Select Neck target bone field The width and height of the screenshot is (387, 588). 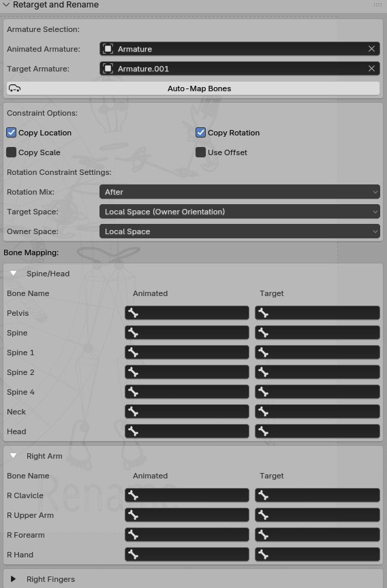pyautogui.click(x=318, y=411)
